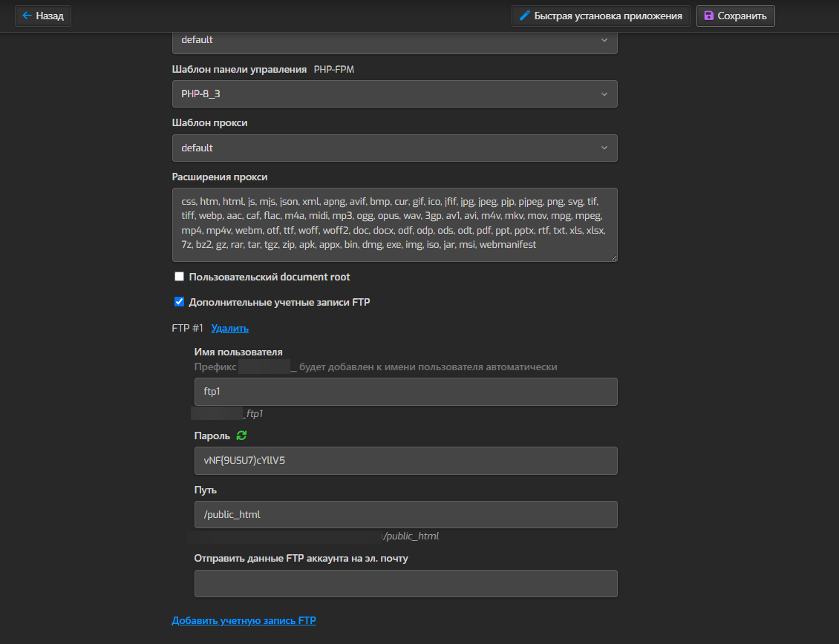
Task: Click the chevron arrow in the Шаблон прокси selector
Action: (x=604, y=148)
